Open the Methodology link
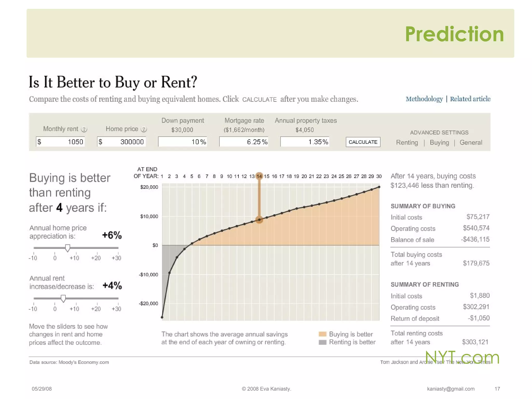This screenshot has height=399, width=532. coord(424,99)
